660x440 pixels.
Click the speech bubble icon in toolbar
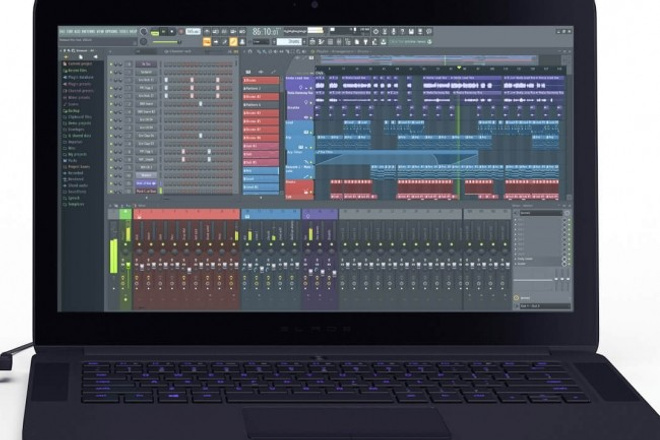[x=429, y=32]
